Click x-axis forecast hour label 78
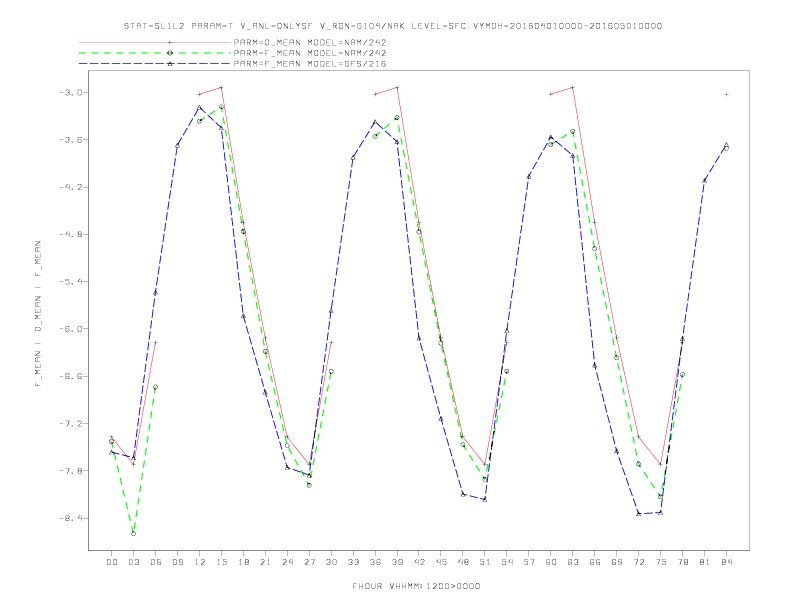 tap(682, 562)
